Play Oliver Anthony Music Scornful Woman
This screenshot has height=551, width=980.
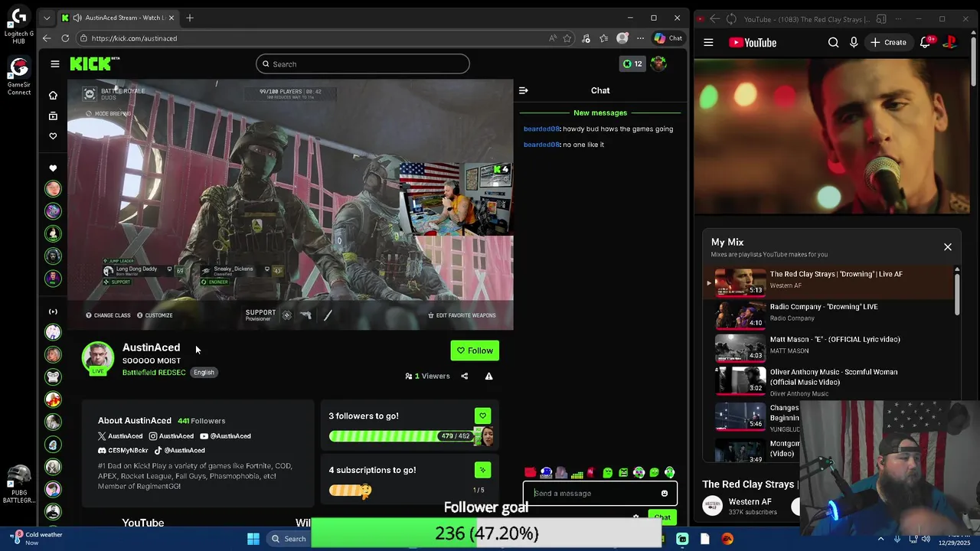pos(831,382)
